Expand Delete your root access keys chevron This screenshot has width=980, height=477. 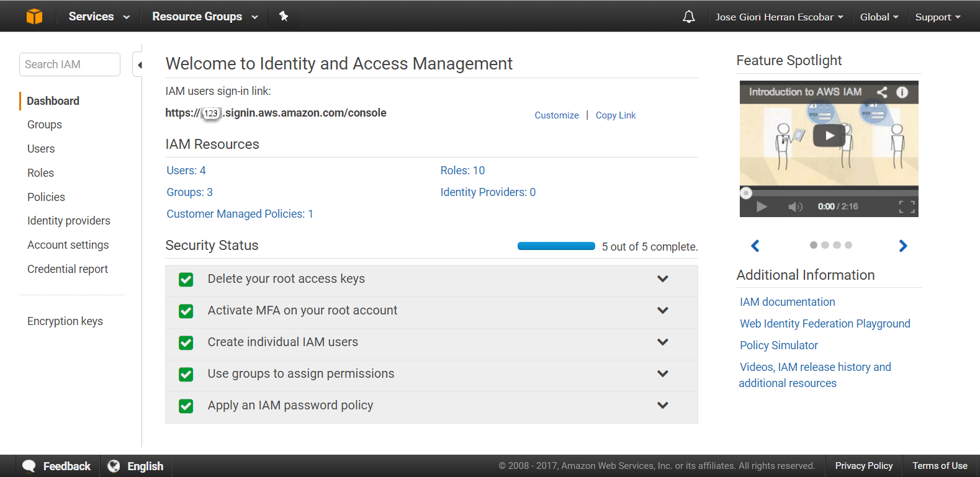click(663, 279)
